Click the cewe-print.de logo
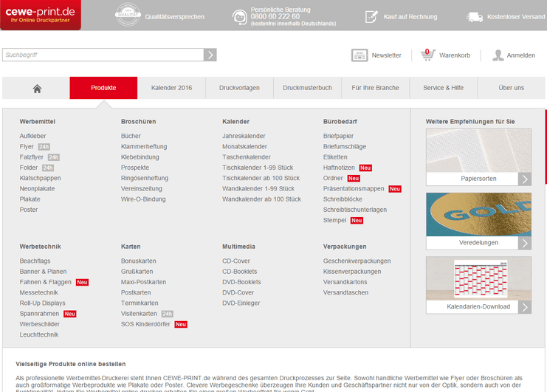547x392 pixels. [x=41, y=15]
